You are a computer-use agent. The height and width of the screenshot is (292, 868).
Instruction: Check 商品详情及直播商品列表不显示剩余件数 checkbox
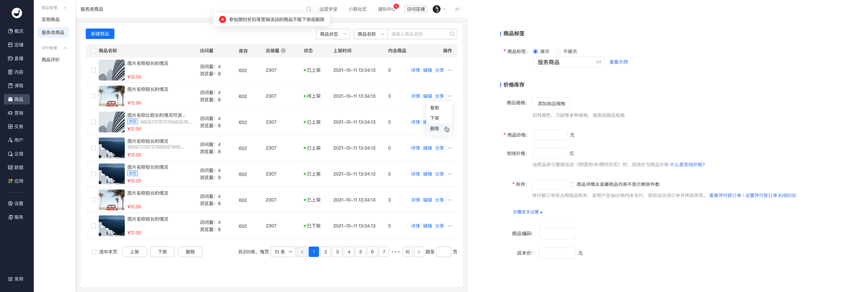572,184
